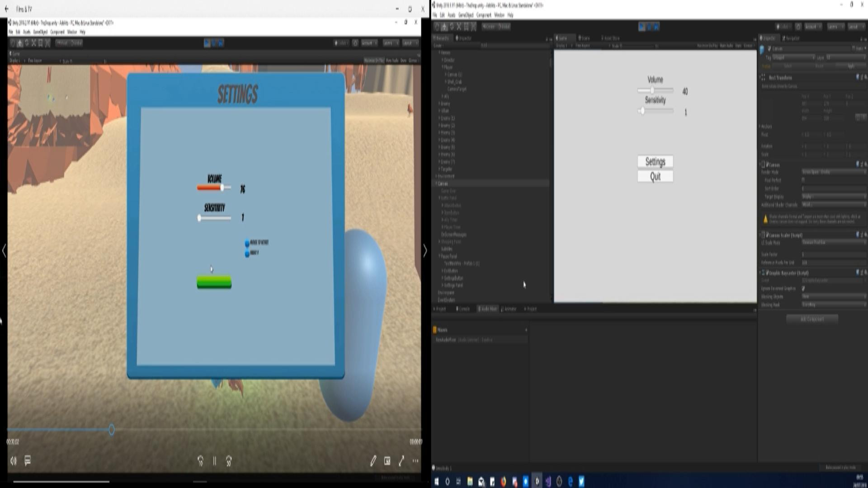The width and height of the screenshot is (868, 488).
Task: Click the Volume slider in Game view
Action: coord(655,91)
